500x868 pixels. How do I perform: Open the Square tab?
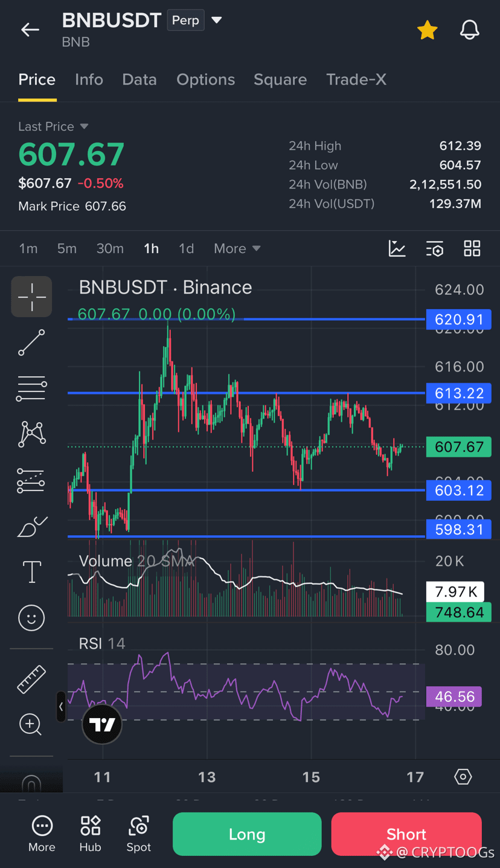(280, 80)
